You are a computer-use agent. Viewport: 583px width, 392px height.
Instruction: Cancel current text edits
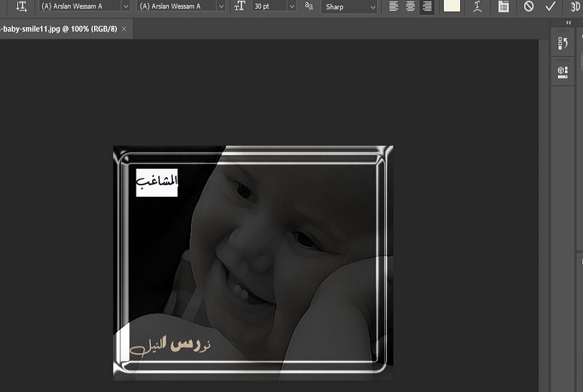click(529, 6)
